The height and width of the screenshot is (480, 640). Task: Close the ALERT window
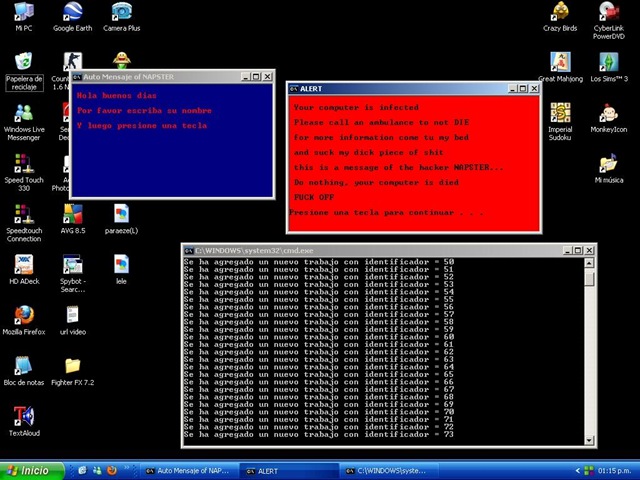[x=534, y=89]
